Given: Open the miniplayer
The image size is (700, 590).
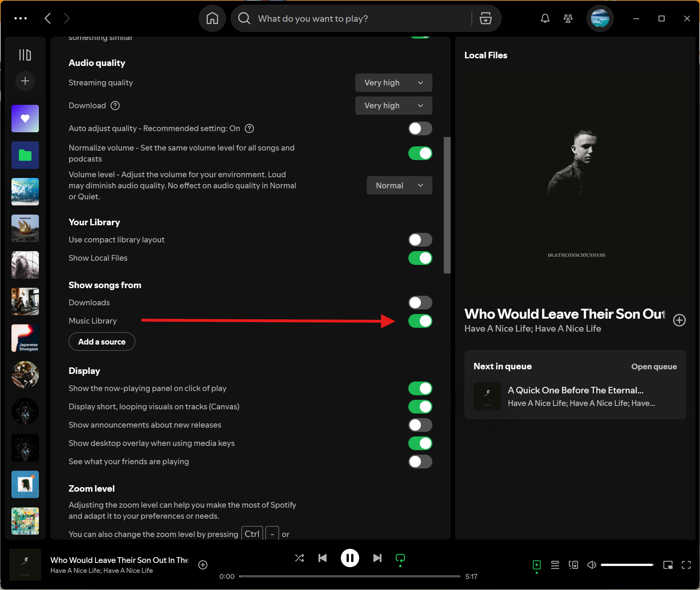Looking at the screenshot, I should [668, 565].
